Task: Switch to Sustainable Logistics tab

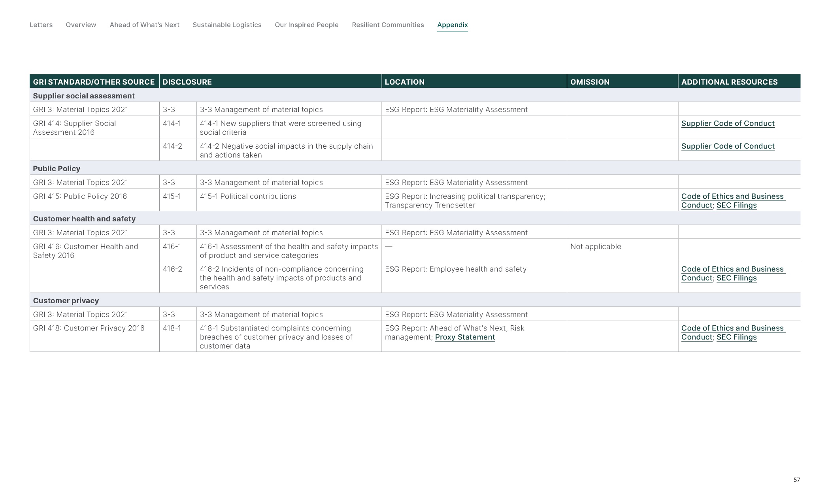Action: [227, 25]
